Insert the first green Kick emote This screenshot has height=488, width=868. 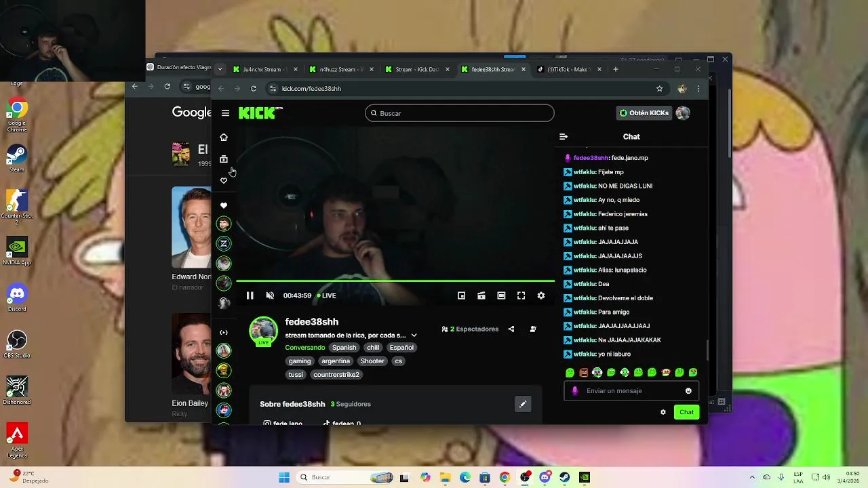(570, 372)
